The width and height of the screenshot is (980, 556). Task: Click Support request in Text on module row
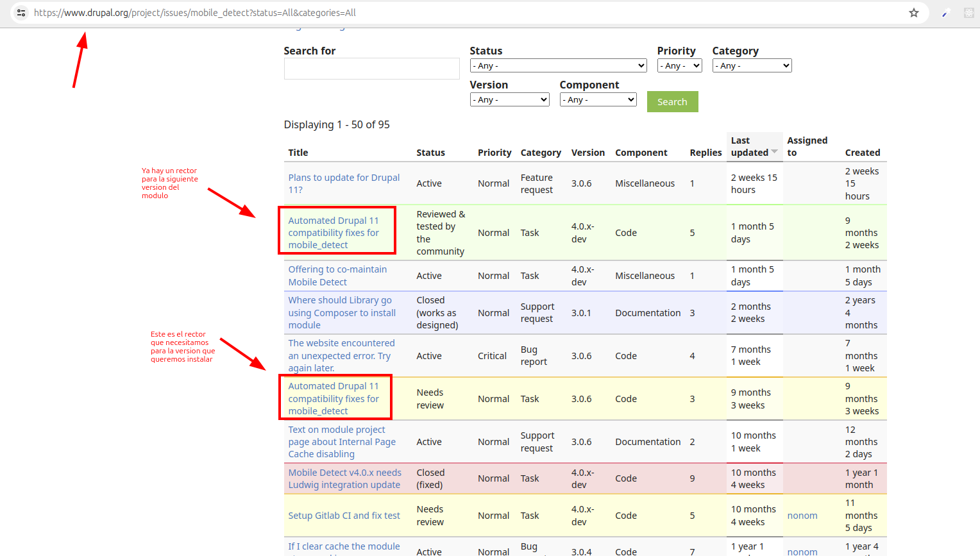pos(537,442)
